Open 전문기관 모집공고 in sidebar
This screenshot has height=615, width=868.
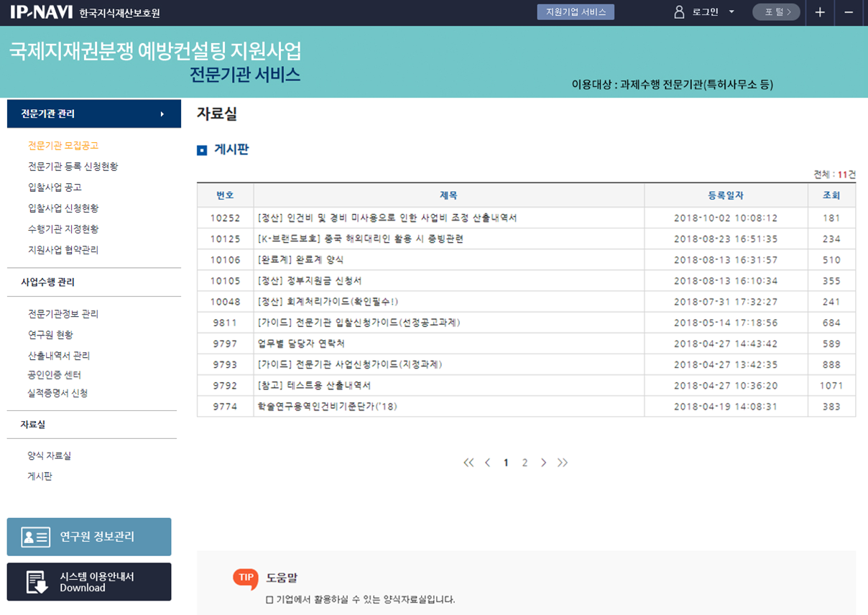(x=63, y=146)
